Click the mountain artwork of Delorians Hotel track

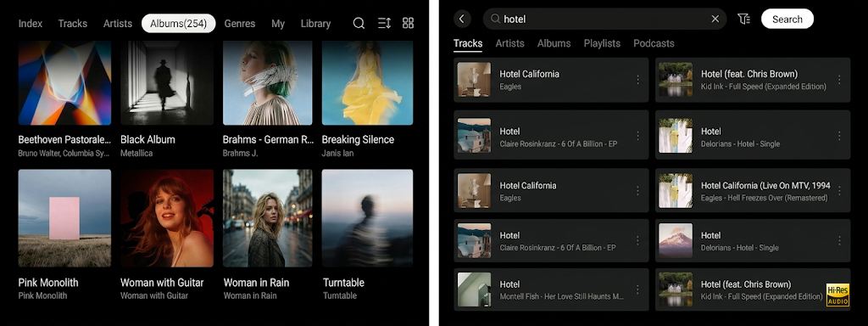(676, 240)
